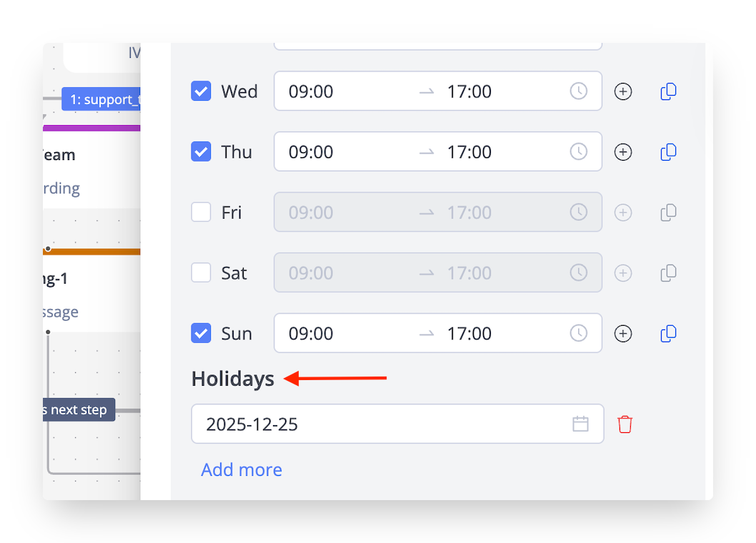Delete the 2025-12-25 holiday entry

tap(625, 424)
